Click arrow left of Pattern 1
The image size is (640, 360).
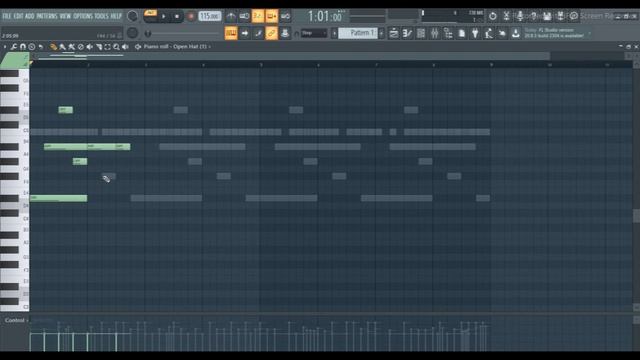(x=334, y=33)
